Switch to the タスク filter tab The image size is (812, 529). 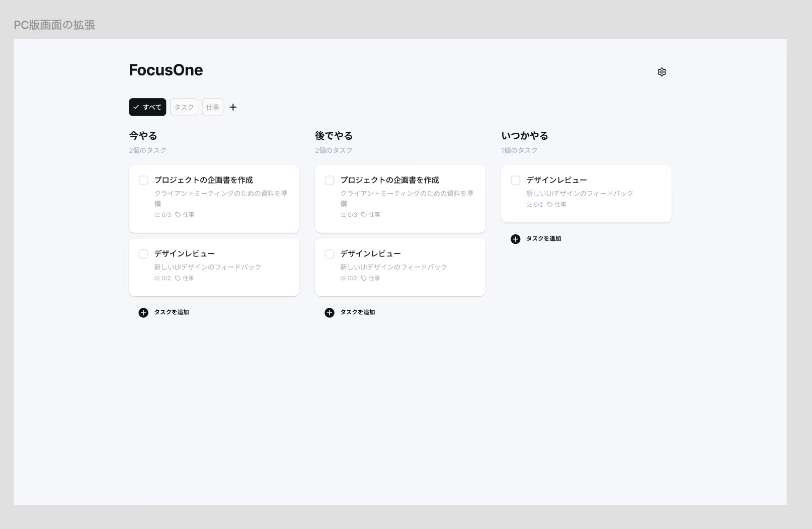pos(184,107)
